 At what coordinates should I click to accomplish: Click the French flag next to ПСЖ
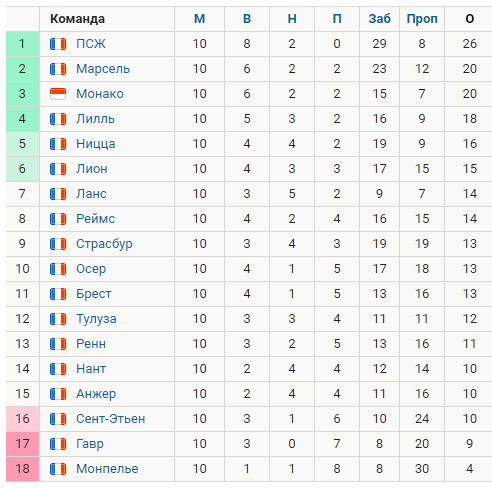coord(58,44)
